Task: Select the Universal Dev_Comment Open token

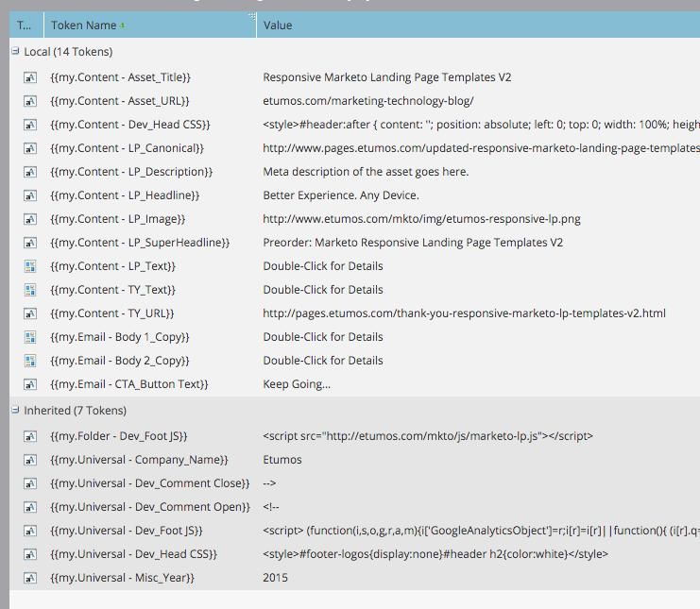Action: (x=150, y=507)
